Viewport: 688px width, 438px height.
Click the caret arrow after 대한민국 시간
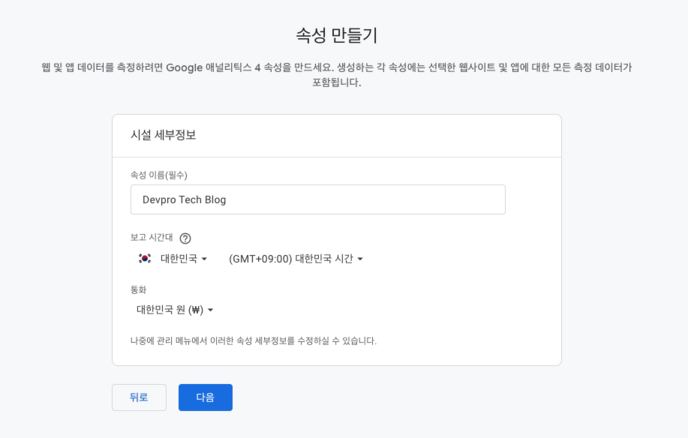click(360, 260)
